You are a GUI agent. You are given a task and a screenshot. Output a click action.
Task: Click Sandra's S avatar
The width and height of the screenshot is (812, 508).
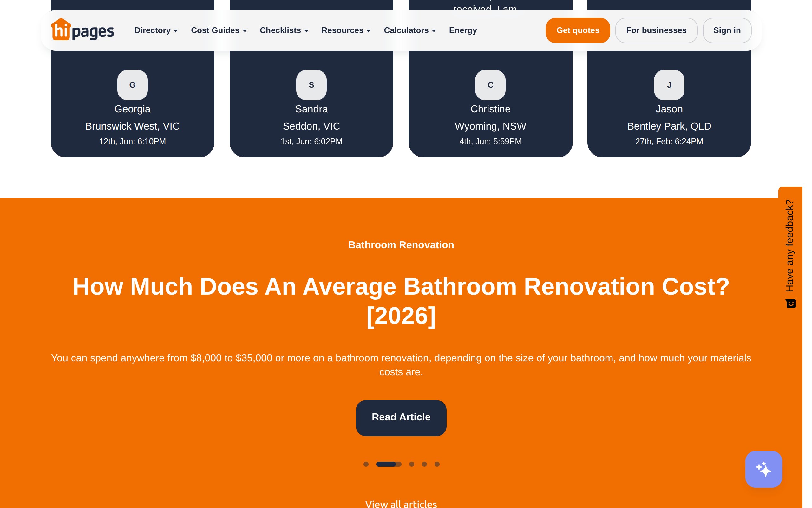tap(311, 85)
